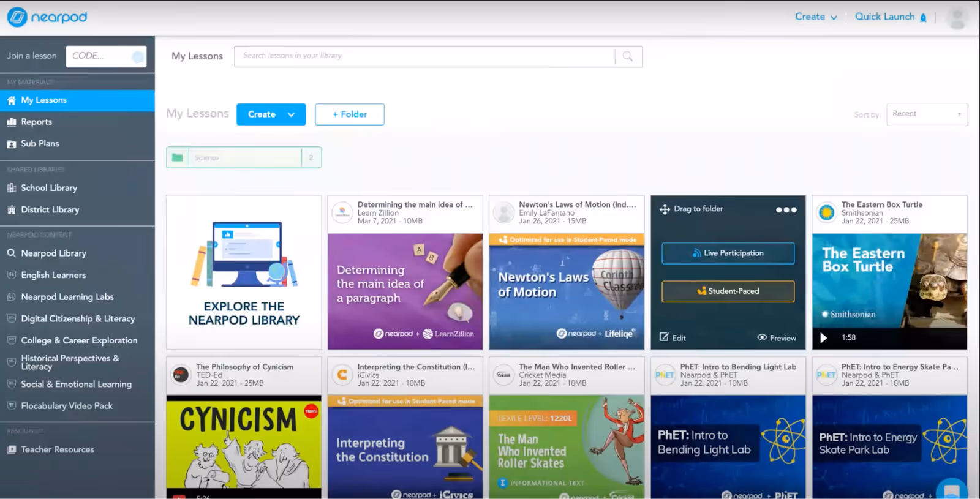Play The Eastern Box Turtle video
The height and width of the screenshot is (499, 980).
tap(824, 338)
